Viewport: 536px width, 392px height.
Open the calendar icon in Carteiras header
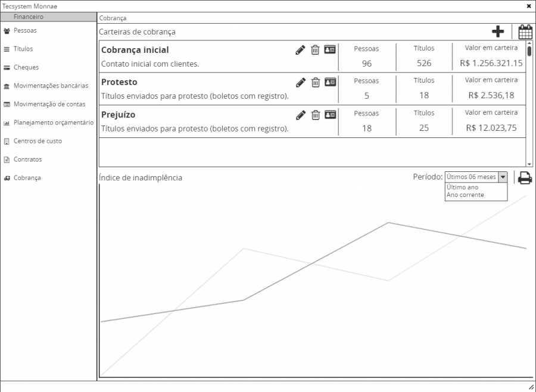[525, 32]
